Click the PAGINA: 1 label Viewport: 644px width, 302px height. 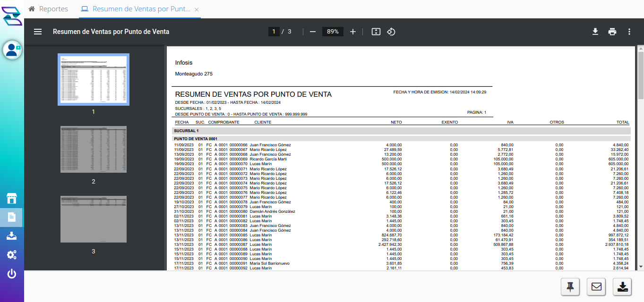coord(477,112)
